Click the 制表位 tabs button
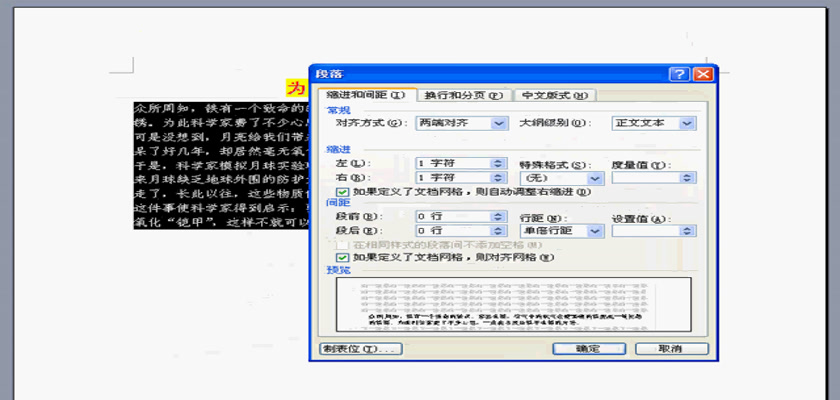Viewport: 840px width, 400px height. tap(361, 349)
